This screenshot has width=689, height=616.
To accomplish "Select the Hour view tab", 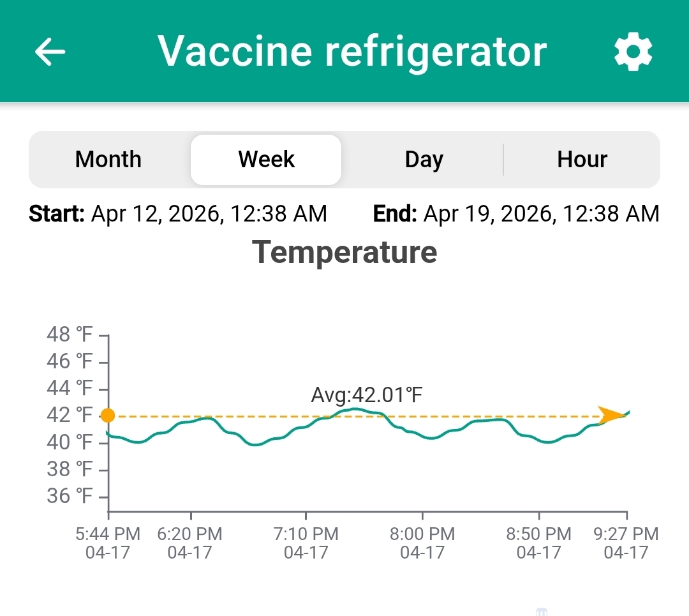I will (x=582, y=159).
